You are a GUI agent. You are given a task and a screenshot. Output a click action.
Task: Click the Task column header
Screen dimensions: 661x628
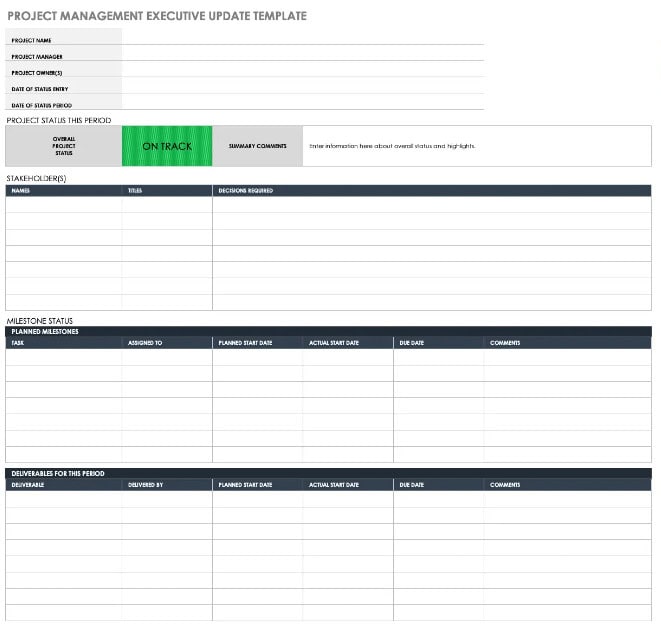tap(64, 343)
